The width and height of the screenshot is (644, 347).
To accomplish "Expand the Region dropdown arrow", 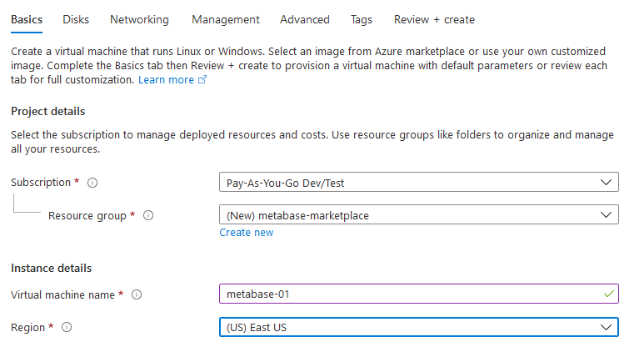I will click(x=606, y=327).
